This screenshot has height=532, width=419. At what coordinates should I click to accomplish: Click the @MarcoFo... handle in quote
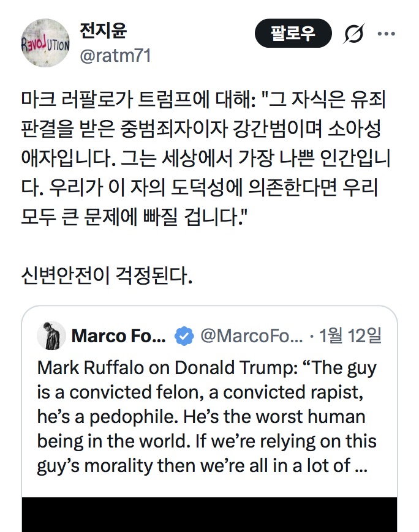(x=251, y=336)
